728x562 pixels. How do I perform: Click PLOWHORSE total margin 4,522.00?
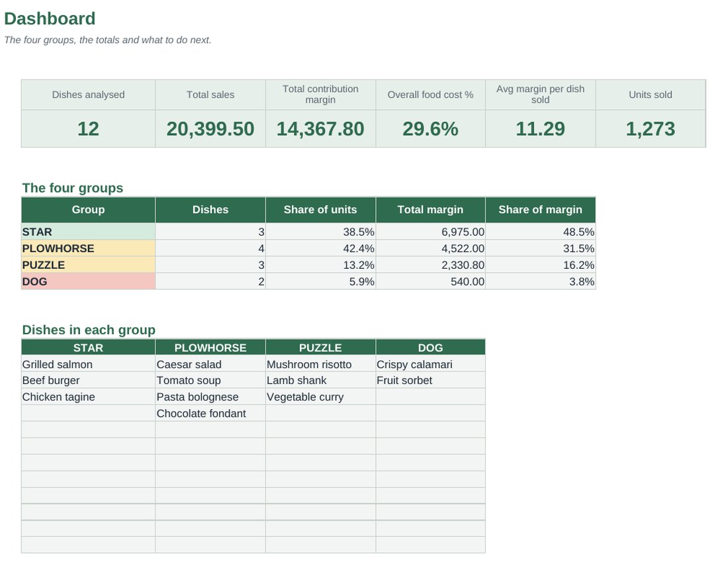pyautogui.click(x=430, y=248)
